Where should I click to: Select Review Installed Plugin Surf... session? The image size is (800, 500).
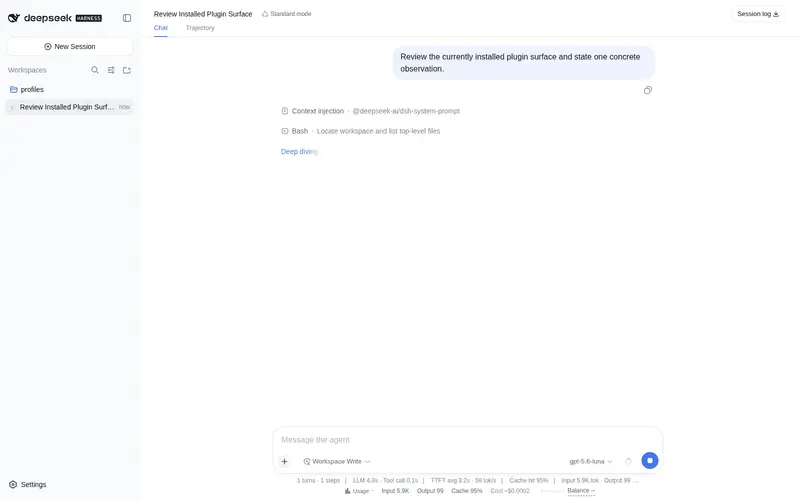[70, 107]
